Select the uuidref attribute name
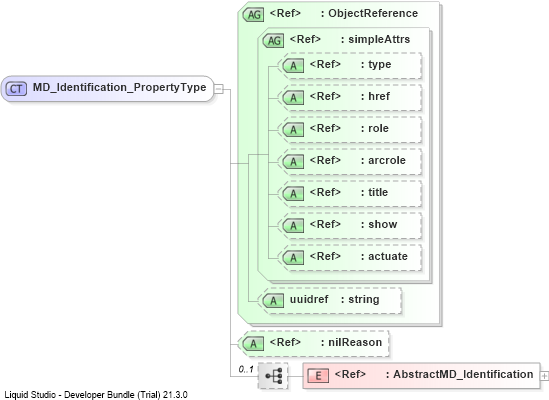This screenshot has height=400, width=549. [309, 299]
